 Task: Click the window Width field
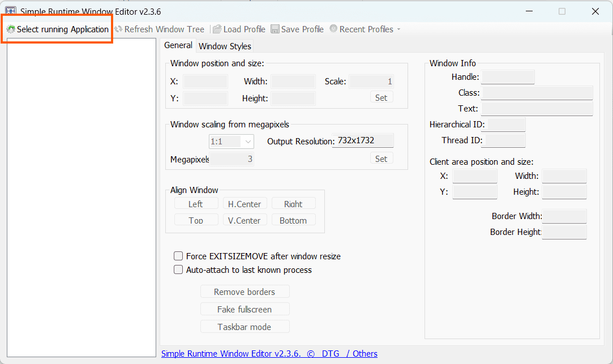point(293,82)
